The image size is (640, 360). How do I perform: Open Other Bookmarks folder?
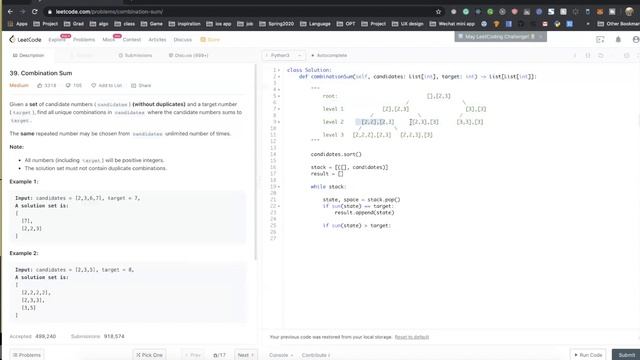[x=618, y=24]
